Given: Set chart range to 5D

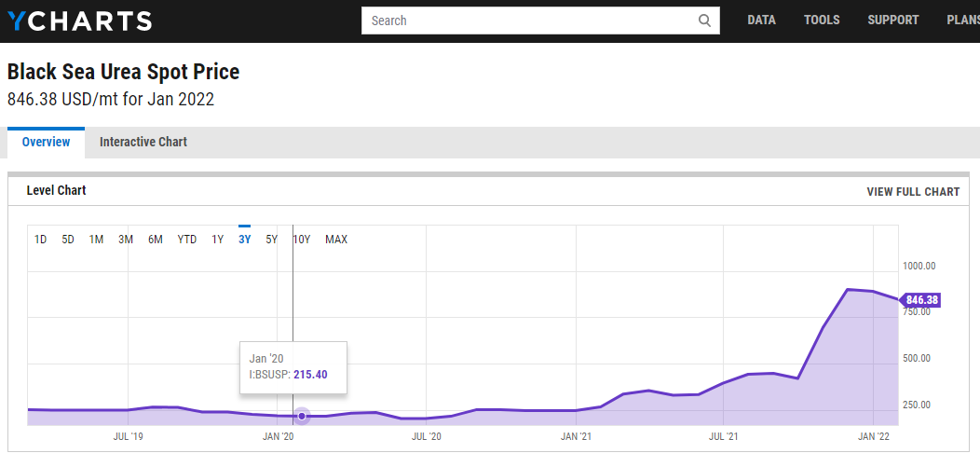Looking at the screenshot, I should pos(68,240).
